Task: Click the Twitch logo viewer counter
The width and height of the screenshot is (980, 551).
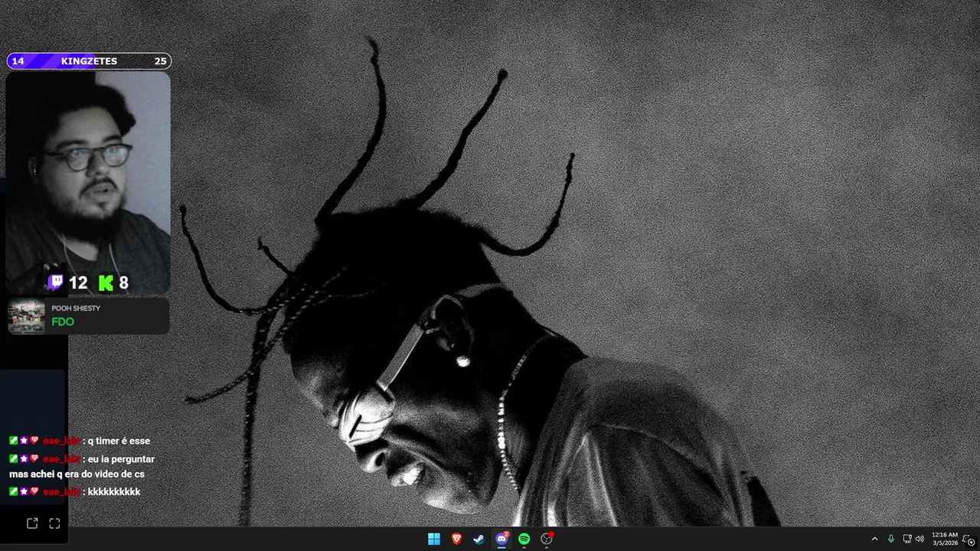Action: click(x=55, y=283)
